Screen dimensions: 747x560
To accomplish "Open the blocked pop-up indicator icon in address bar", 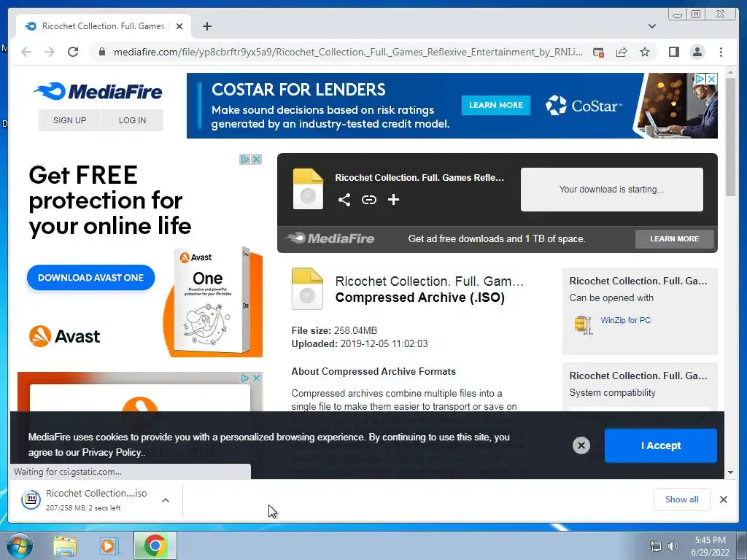I will click(x=598, y=52).
